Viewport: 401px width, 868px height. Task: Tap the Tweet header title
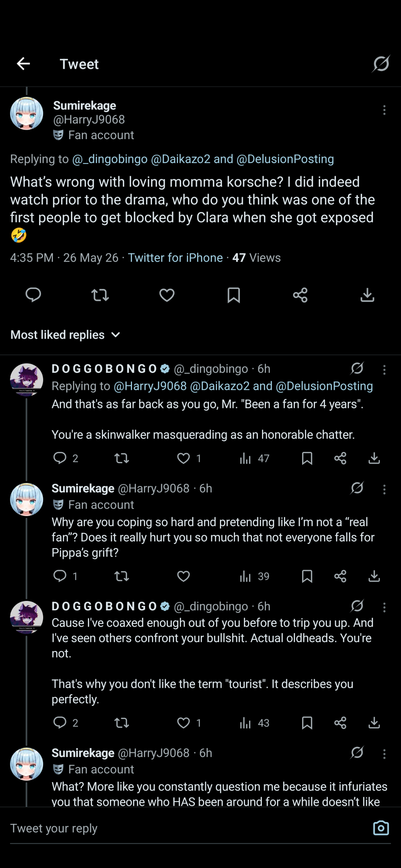[x=79, y=64]
